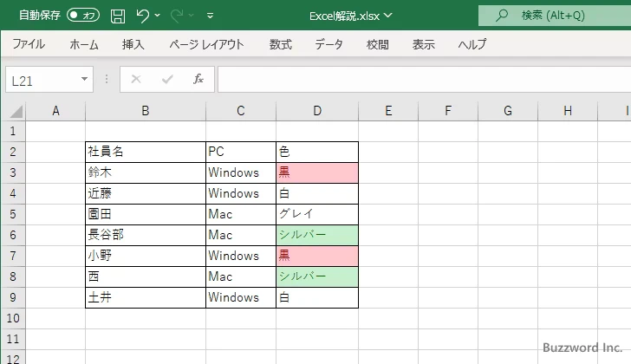Select column E header

click(388, 111)
